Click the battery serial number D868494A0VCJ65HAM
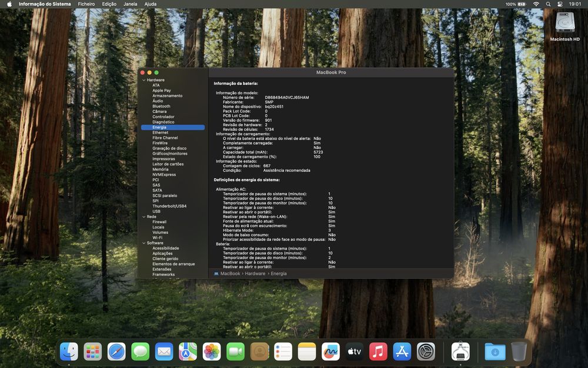This screenshot has width=588, height=368. coord(287,98)
